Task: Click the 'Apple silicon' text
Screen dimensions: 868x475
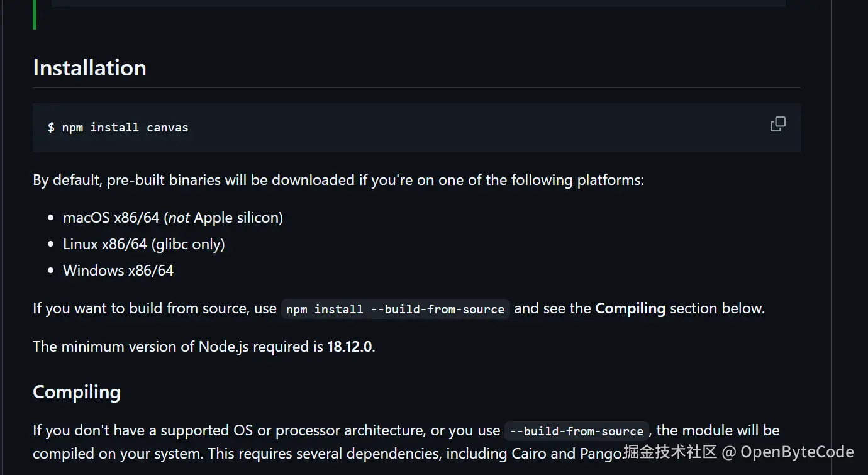Action: point(238,218)
